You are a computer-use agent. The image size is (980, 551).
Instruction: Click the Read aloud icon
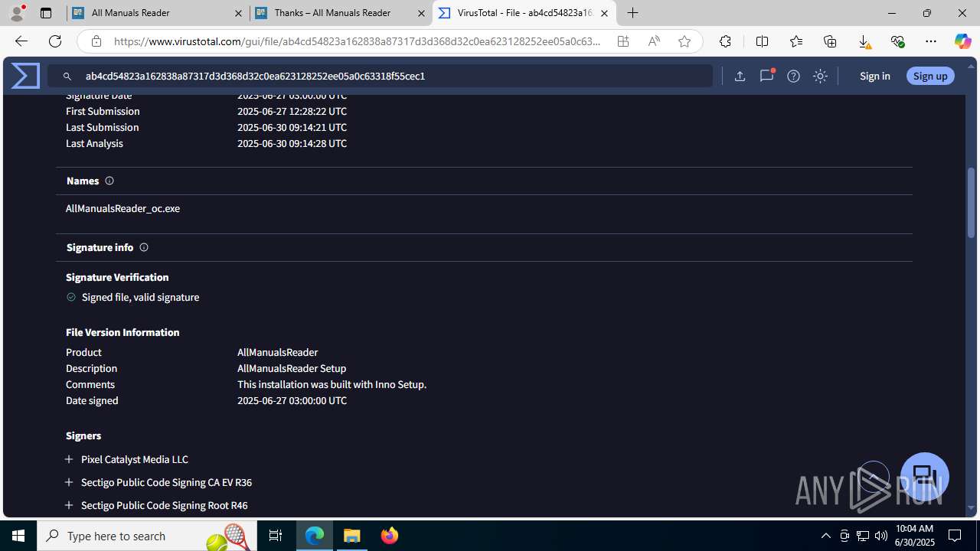pos(654,41)
